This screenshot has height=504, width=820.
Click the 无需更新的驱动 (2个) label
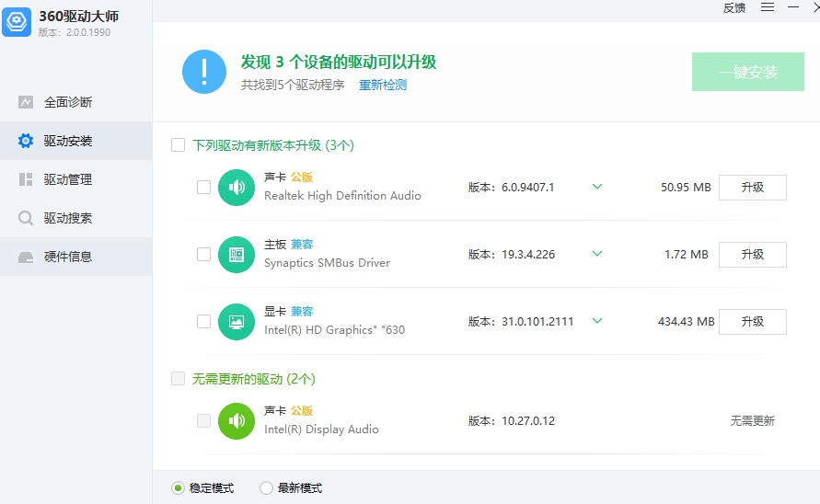254,379
